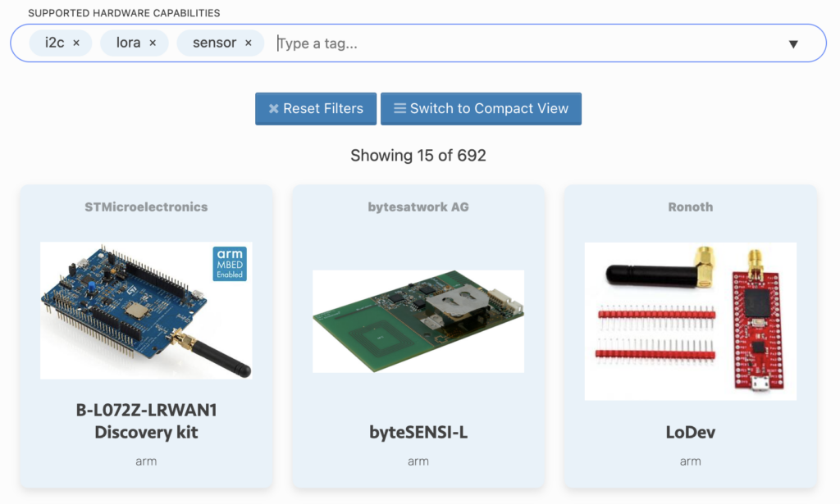Click the sensor tag chip label

click(x=214, y=43)
